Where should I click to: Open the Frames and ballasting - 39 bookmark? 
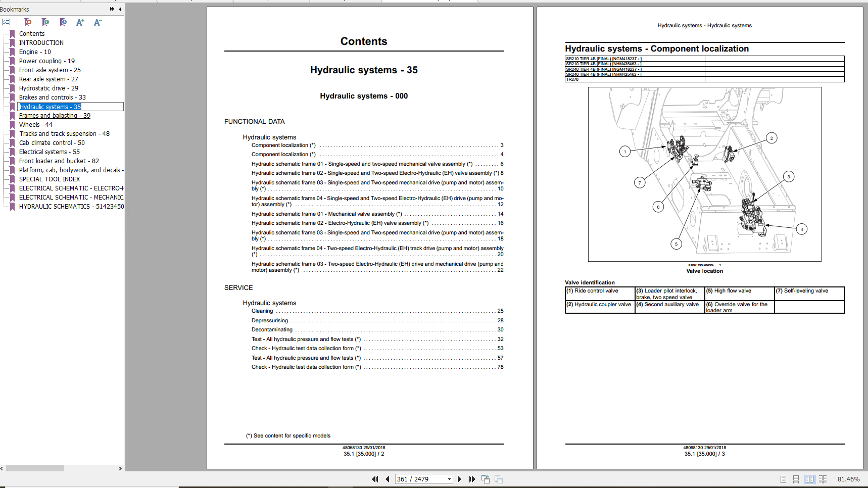55,116
